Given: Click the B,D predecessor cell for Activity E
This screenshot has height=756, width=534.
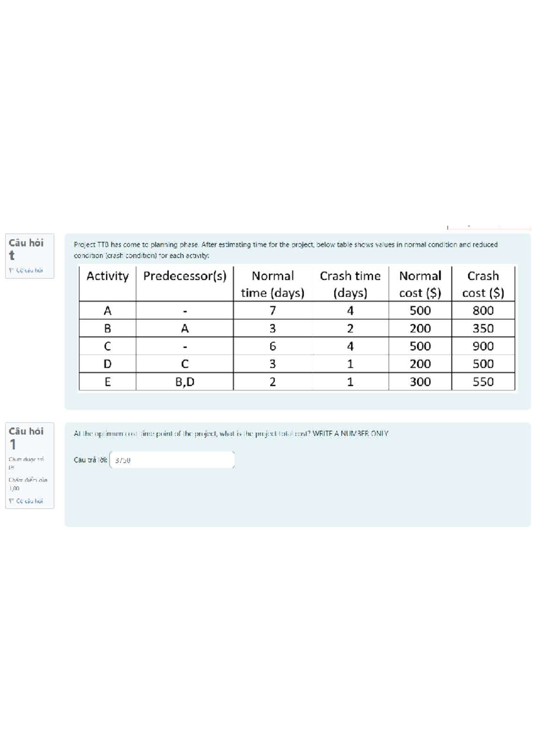Looking at the screenshot, I should pos(184,381).
